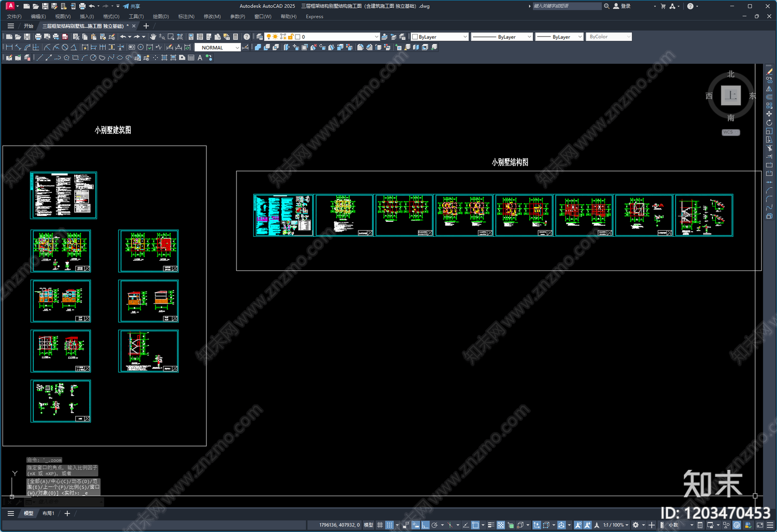This screenshot has width=777, height=532.
Task: Expand the layer selection dropdown
Action: click(x=376, y=37)
